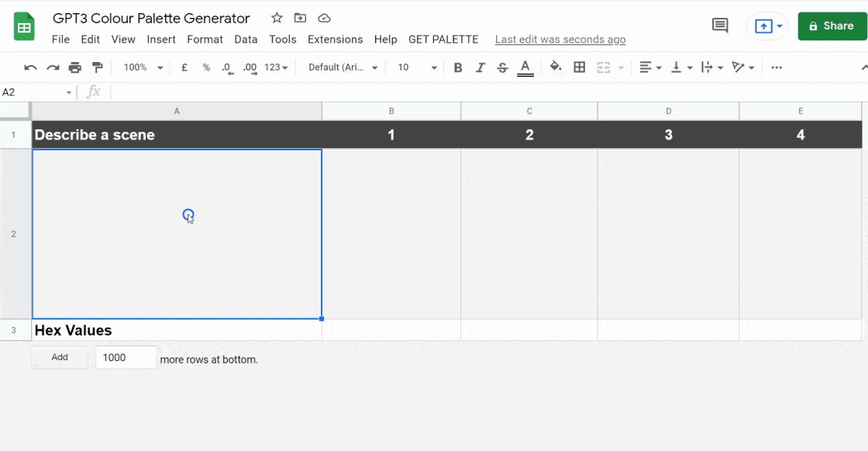Open the font family dropdown
This screenshot has height=451, width=868.
[x=343, y=68]
